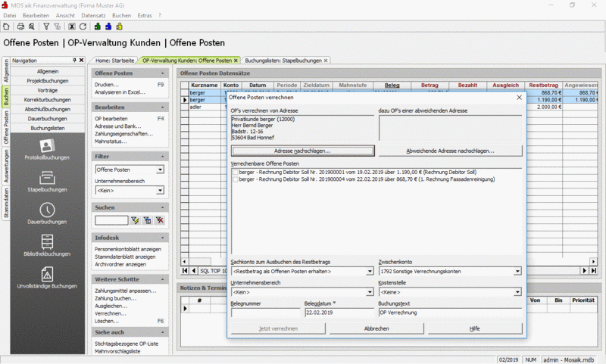The height and width of the screenshot is (364, 606).
Task: Go to previous record arrow
Action: pos(194,271)
